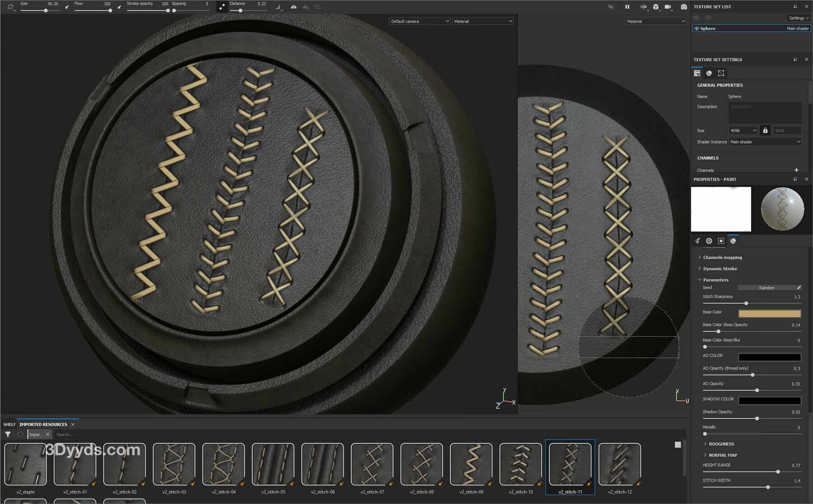Switch to Imported Resources tab

coord(43,425)
